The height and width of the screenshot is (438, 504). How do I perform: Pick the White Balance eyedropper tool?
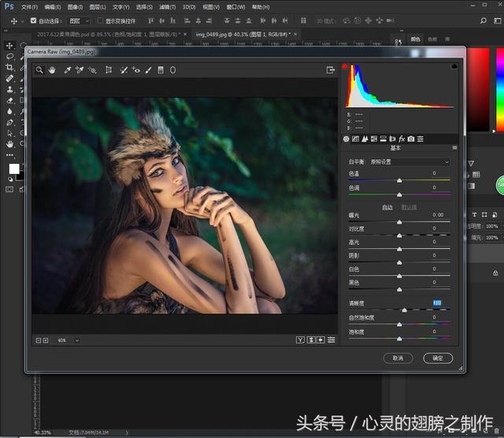point(67,70)
